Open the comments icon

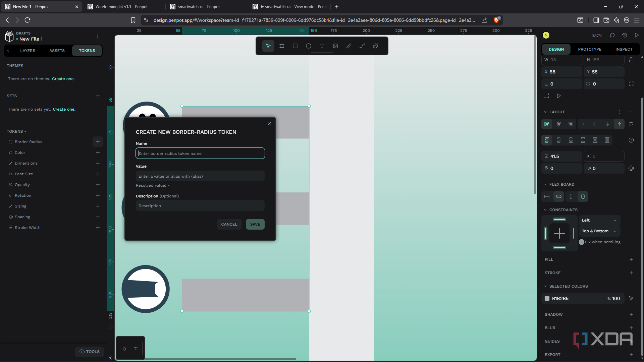pyautogui.click(x=612, y=35)
